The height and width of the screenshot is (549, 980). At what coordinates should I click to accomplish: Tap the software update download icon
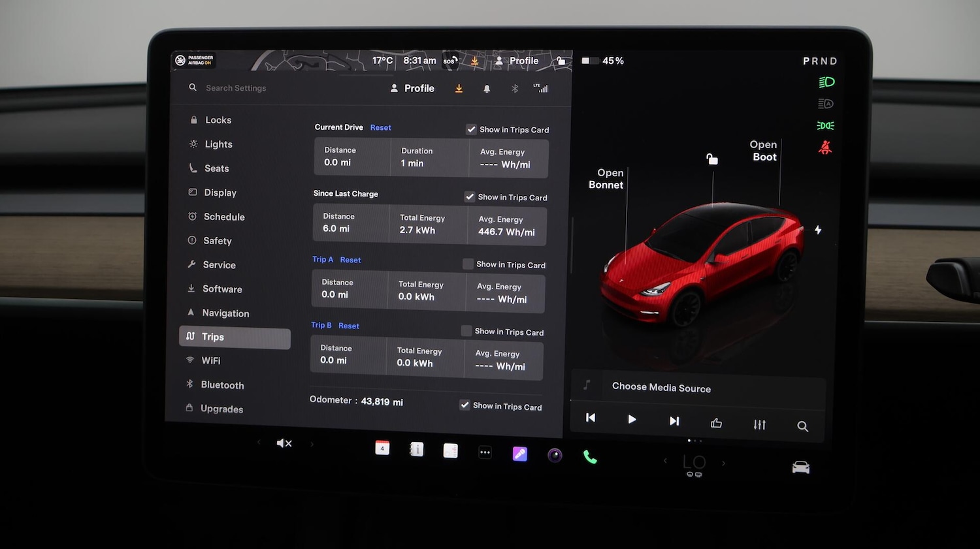[x=459, y=88]
